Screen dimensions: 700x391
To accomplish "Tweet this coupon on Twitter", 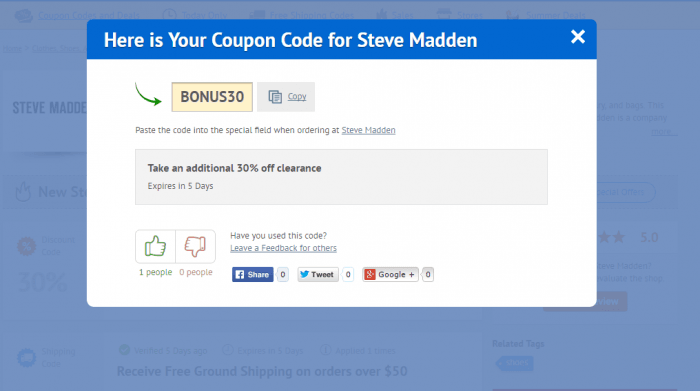I will tap(318, 275).
